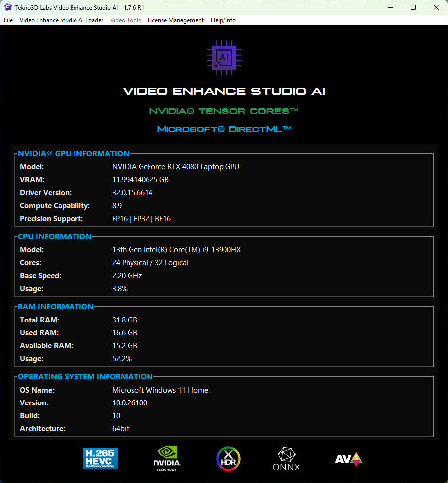Open Video Enhance Studio AI Loader menu
Screen dimensions: 448x483
(x=62, y=20)
